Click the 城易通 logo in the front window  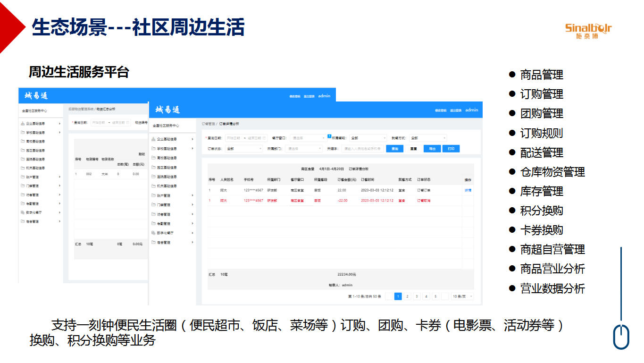(x=167, y=110)
